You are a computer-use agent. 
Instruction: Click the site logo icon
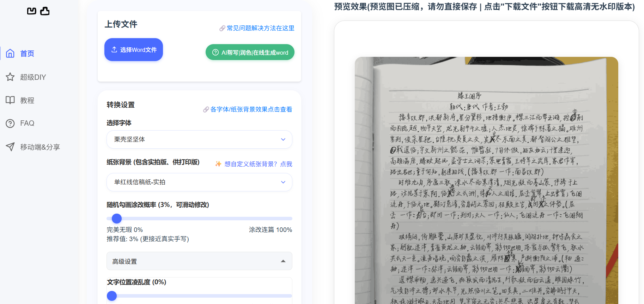[38, 11]
